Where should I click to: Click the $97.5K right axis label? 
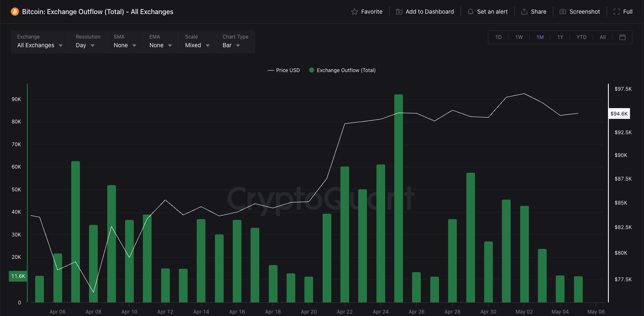[623, 89]
